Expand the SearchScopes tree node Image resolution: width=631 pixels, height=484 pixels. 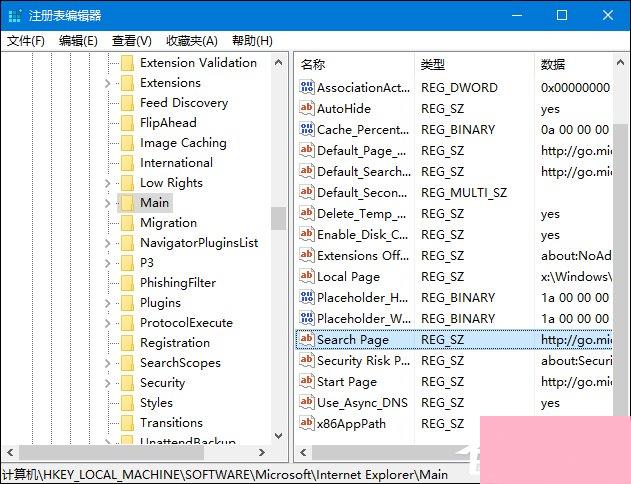point(107,363)
